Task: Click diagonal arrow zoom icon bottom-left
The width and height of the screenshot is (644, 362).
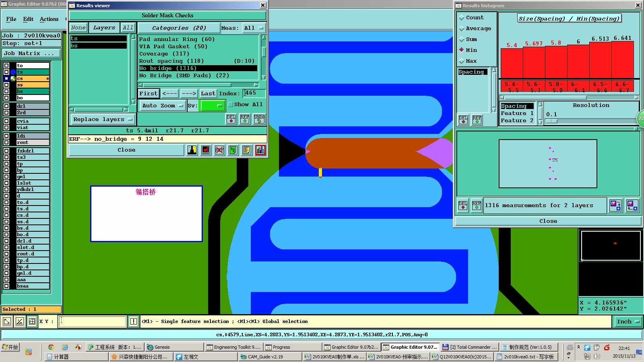Action: tap(7, 321)
